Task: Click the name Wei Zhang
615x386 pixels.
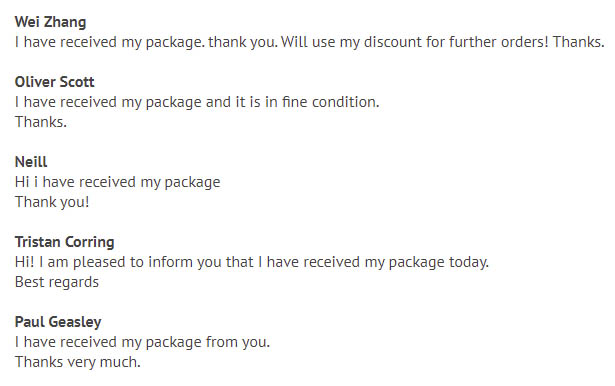Action: tap(50, 22)
